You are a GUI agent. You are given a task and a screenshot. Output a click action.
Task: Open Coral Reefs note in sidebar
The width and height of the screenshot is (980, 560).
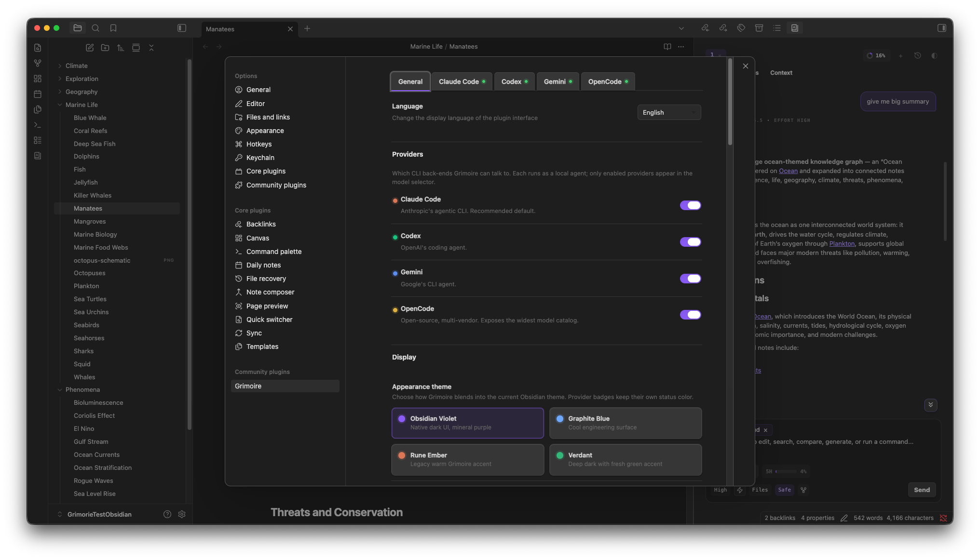pos(91,131)
